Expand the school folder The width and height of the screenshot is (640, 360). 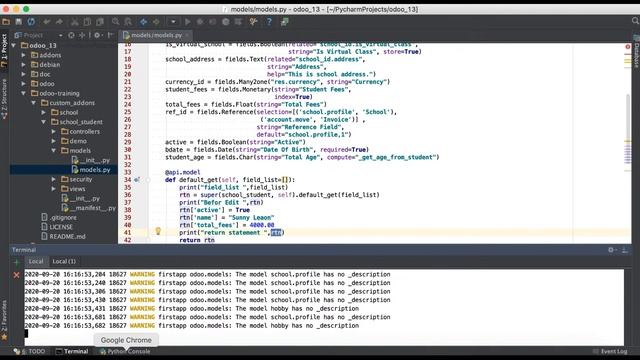(44, 112)
